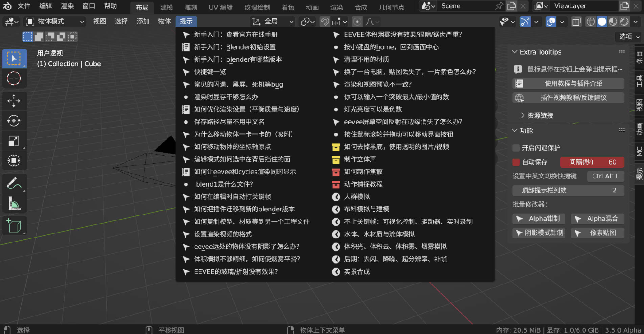644x334 pixels.
Task: Open the MC sidebar tab
Action: 639,151
